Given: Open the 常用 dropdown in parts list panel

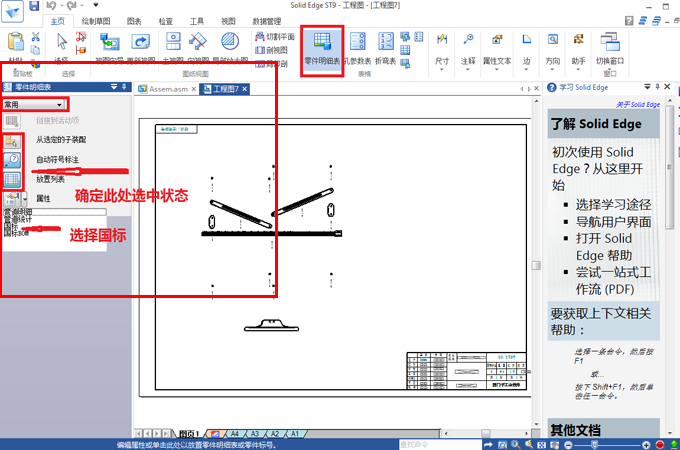Looking at the screenshot, I should click(34, 104).
